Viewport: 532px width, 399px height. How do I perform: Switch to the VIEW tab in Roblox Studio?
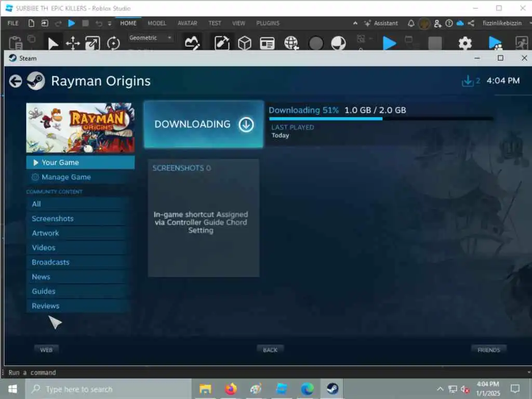point(238,23)
